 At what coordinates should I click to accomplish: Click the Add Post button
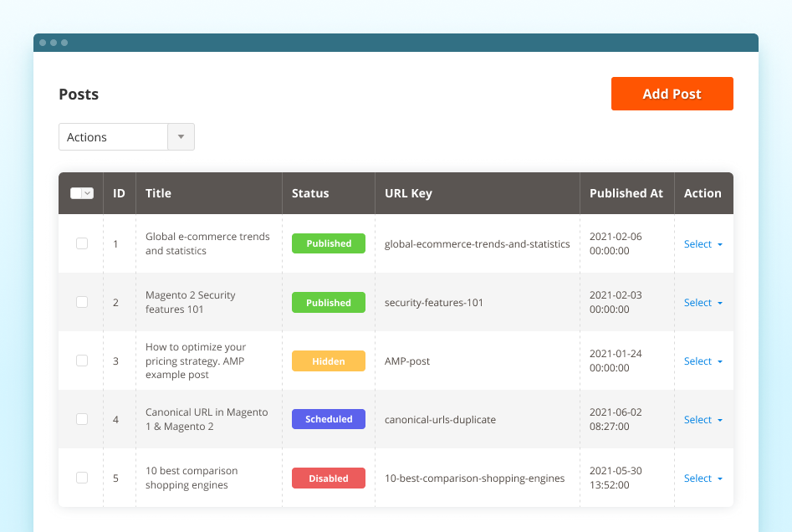coord(672,94)
